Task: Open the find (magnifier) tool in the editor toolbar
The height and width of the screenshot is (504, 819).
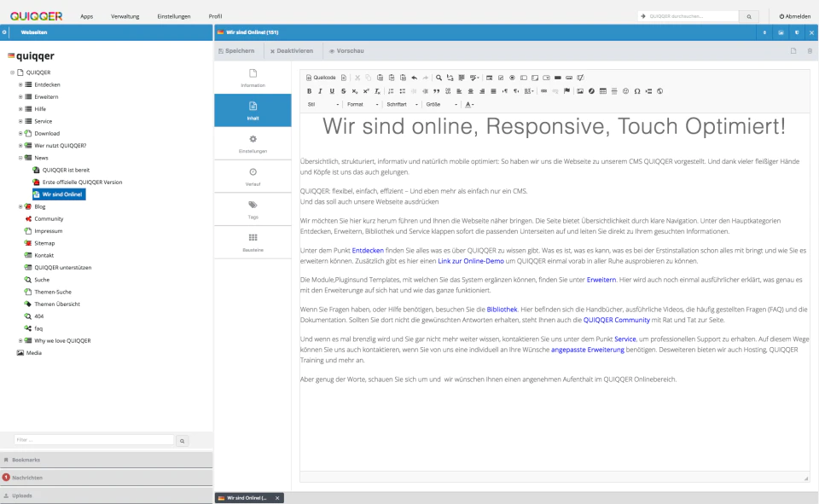Action: pos(439,78)
